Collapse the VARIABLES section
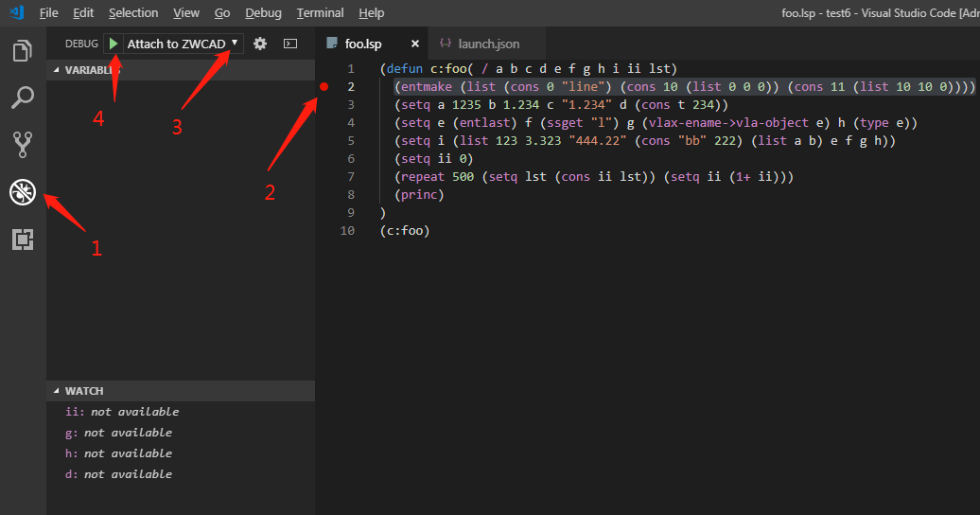 tap(181, 70)
